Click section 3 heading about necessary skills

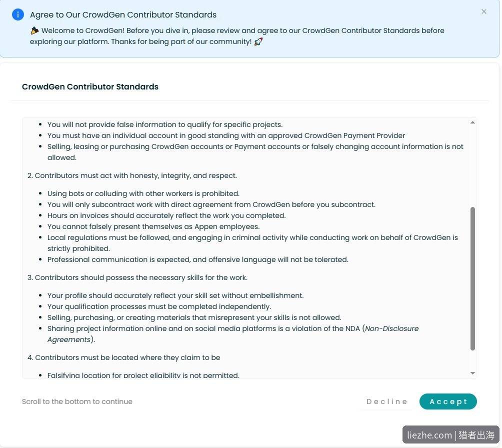point(137,277)
